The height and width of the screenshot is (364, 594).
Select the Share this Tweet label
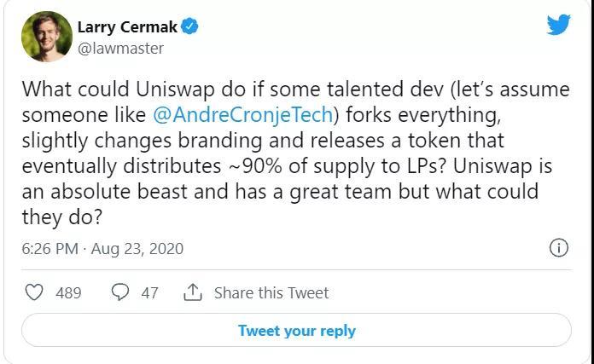tap(271, 292)
